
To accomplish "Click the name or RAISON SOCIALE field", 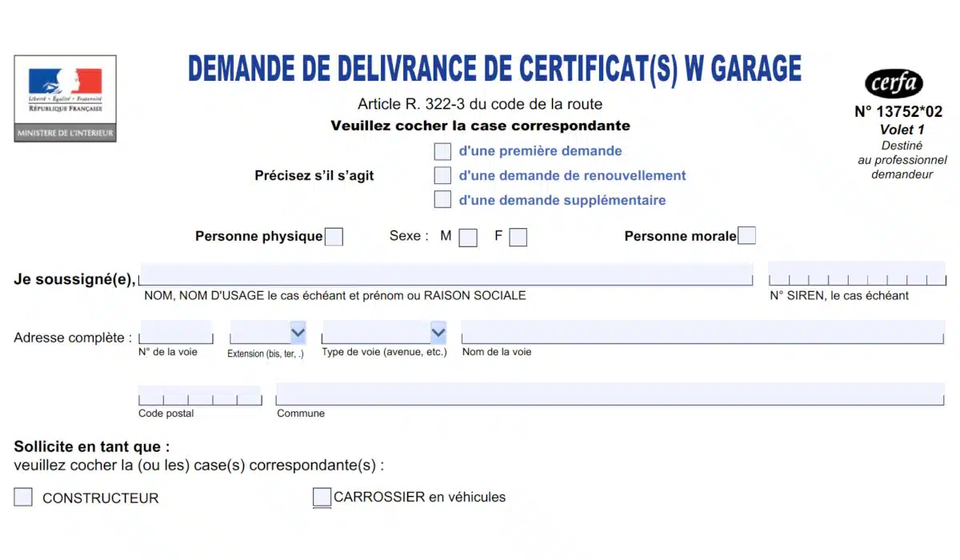I will (446, 274).
